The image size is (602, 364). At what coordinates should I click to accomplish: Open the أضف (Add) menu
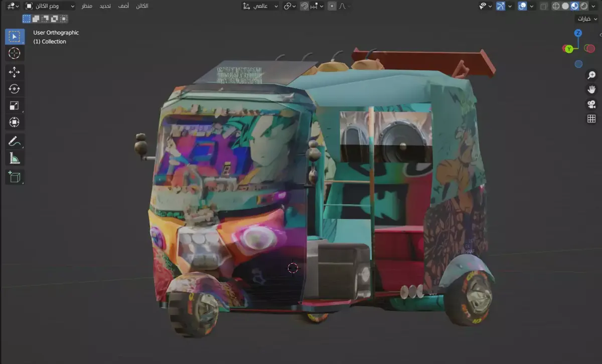(x=123, y=6)
